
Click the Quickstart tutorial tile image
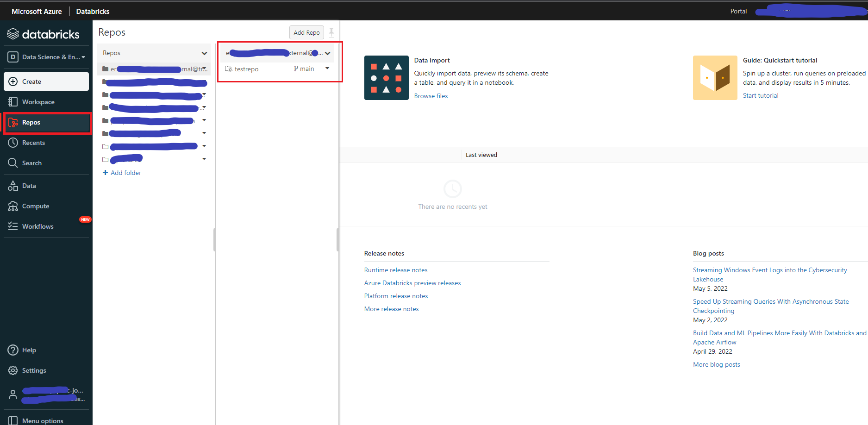coord(715,78)
